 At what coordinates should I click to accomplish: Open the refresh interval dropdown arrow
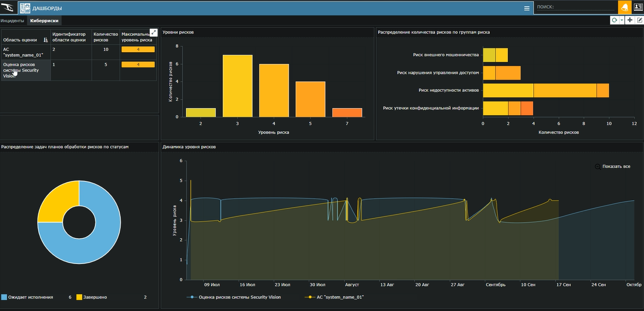pos(621,21)
